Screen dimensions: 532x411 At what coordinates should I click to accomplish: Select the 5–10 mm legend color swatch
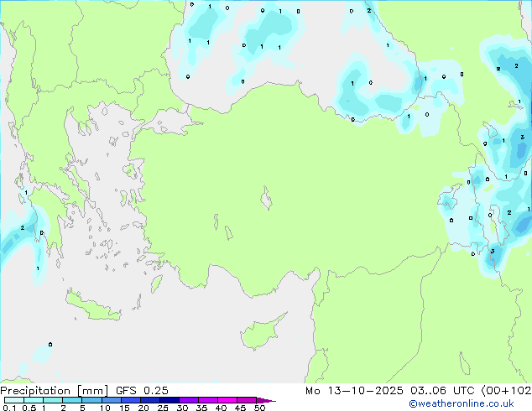pyautogui.click(x=91, y=400)
